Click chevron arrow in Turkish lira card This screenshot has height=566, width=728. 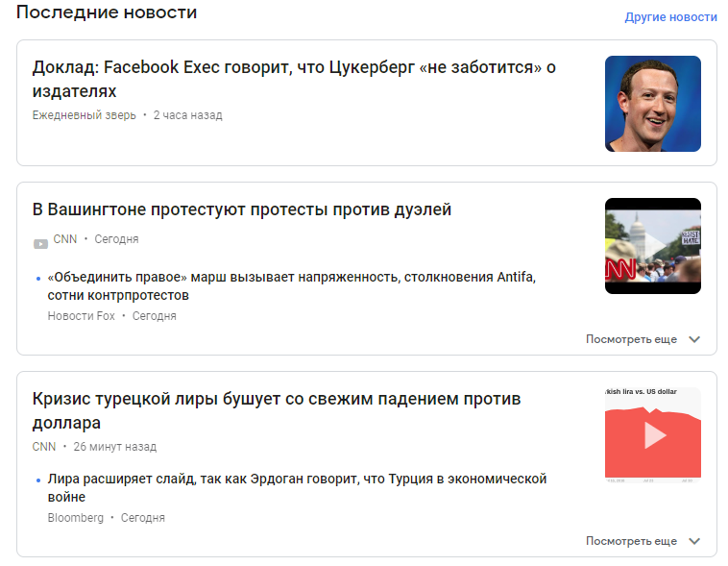pos(694,541)
